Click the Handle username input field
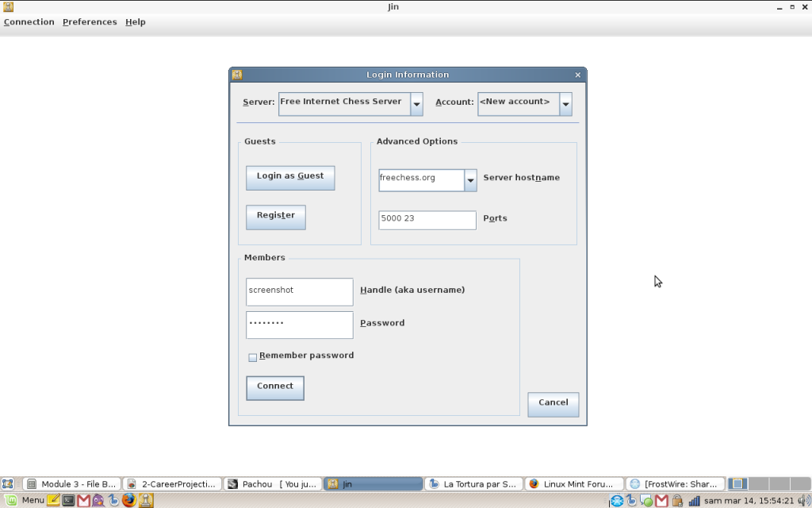Screen dimensions: 812x508 click(300, 292)
